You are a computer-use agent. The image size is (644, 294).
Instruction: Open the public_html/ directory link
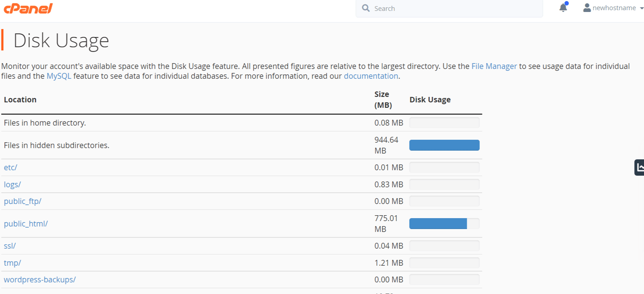click(26, 224)
